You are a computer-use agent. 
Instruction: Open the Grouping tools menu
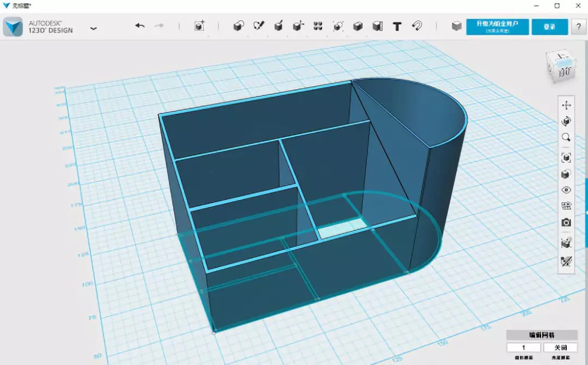338,26
